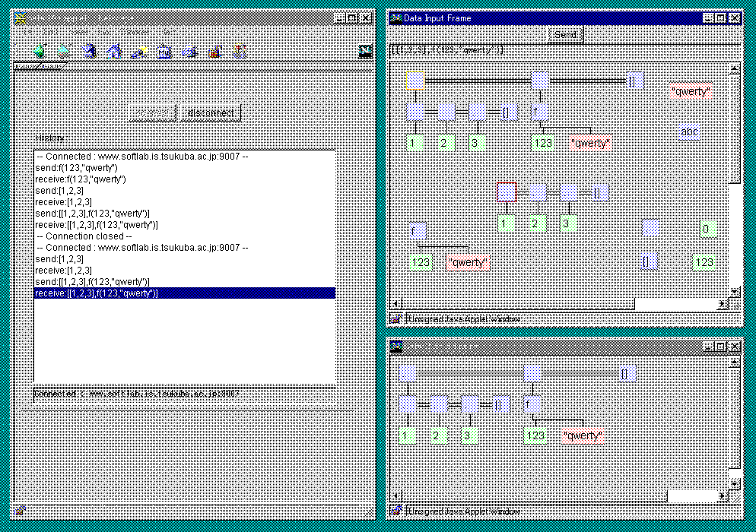Click the Print toolbar icon

[190, 52]
